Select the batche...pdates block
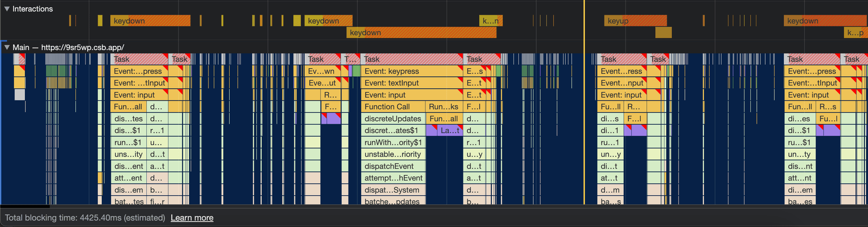 coord(392,201)
